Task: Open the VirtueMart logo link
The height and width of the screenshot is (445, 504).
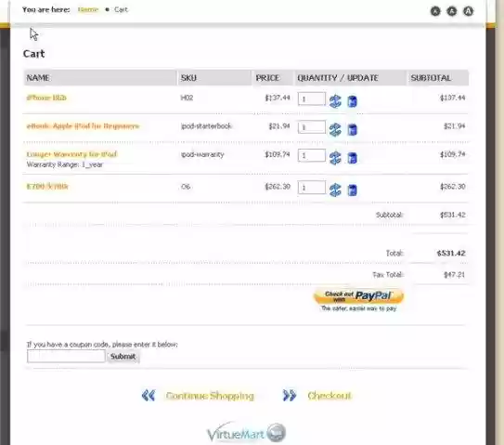Action: [246, 432]
